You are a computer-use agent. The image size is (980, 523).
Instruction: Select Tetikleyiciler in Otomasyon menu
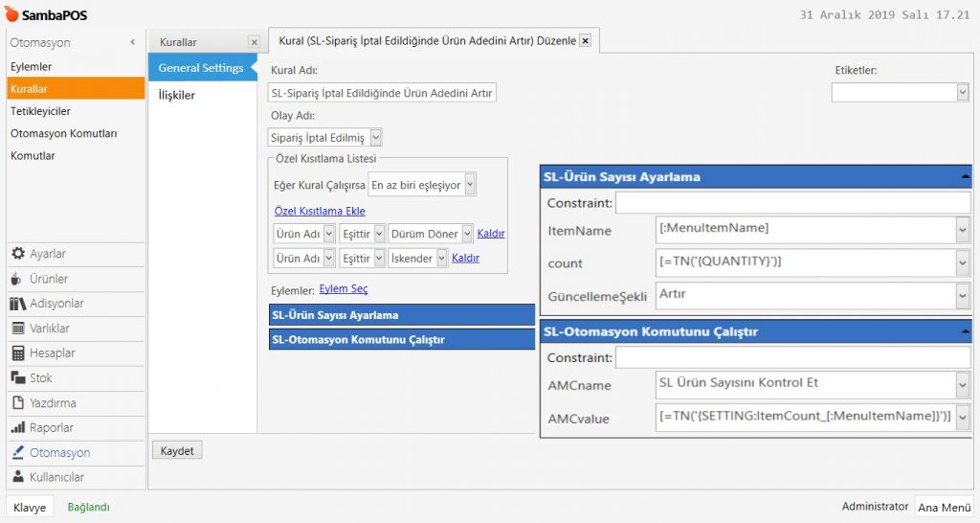[x=40, y=111]
